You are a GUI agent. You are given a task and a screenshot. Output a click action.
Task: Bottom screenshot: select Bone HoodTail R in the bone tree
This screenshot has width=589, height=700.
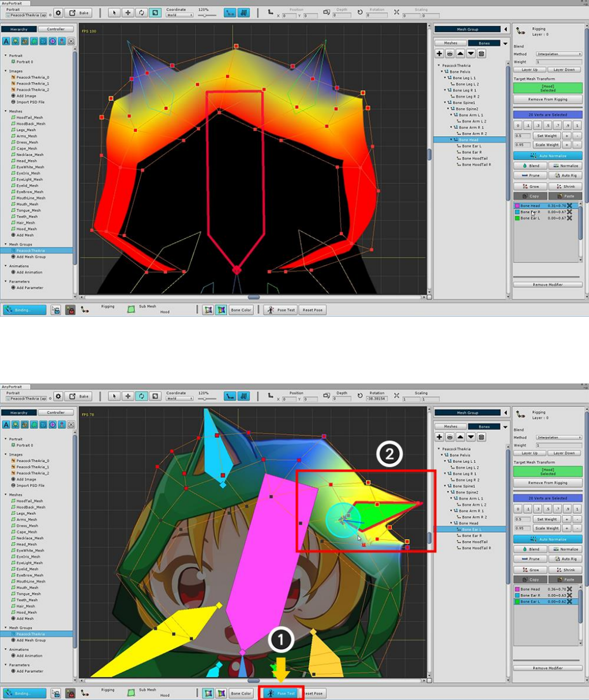point(474,548)
